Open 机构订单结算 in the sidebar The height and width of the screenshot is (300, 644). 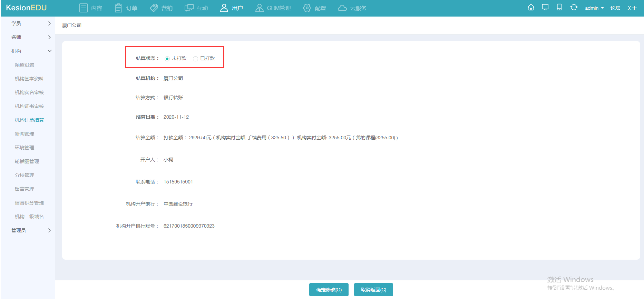(29, 120)
